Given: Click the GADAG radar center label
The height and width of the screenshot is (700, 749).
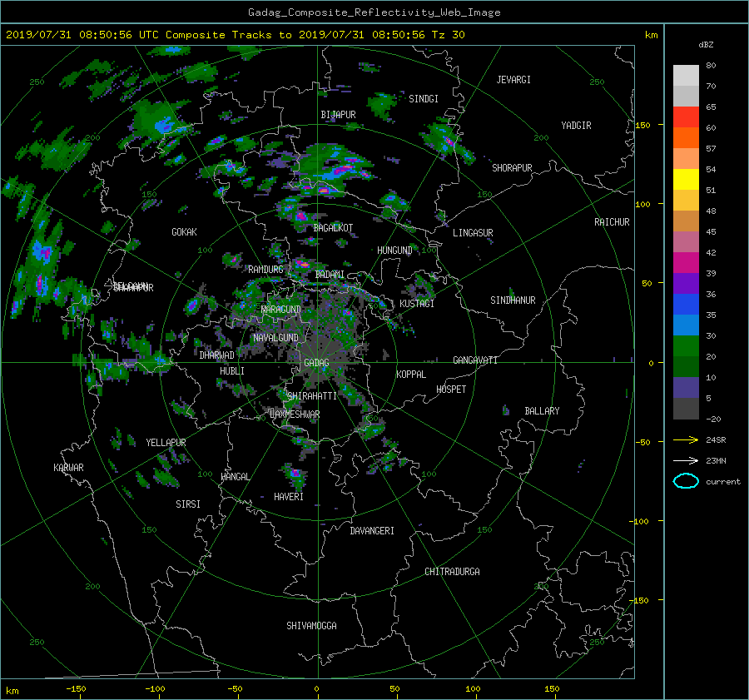Looking at the screenshot, I should (x=316, y=363).
